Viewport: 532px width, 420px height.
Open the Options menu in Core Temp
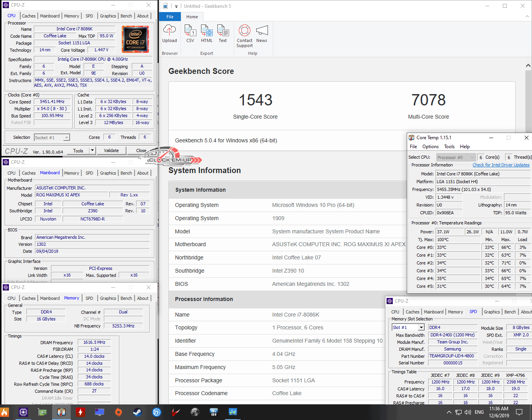click(430, 147)
